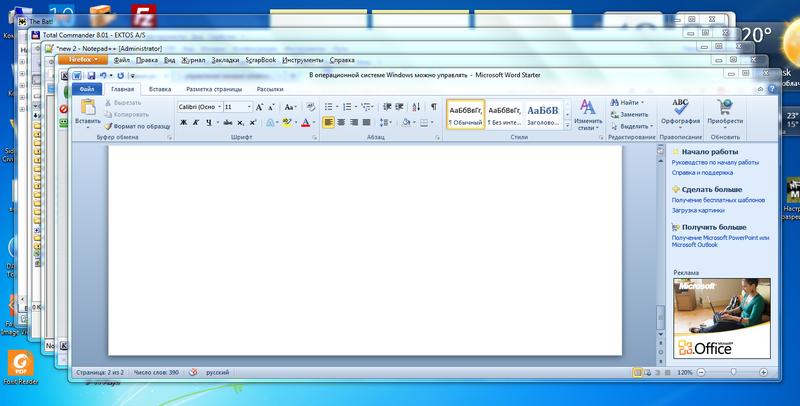Click the Redo icon in Word's quick access toolbar
The height and width of the screenshot is (406, 800).
[x=120, y=75]
